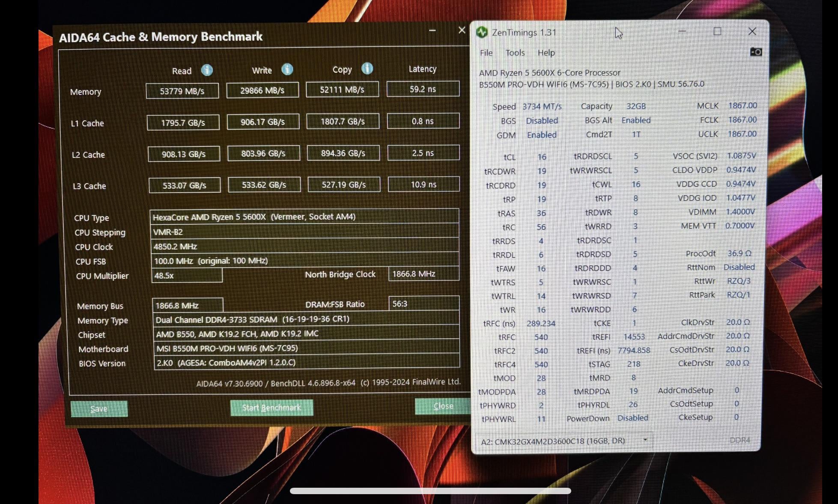Image resolution: width=838 pixels, height=504 pixels.
Task: Click the Chipset AMD B550 field
Action: 307,334
